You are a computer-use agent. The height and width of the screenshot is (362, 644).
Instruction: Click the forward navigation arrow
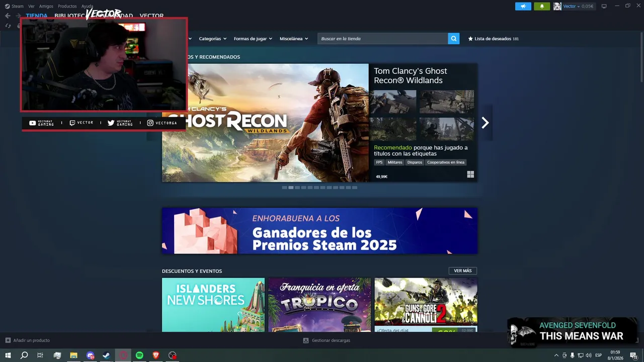18,16
